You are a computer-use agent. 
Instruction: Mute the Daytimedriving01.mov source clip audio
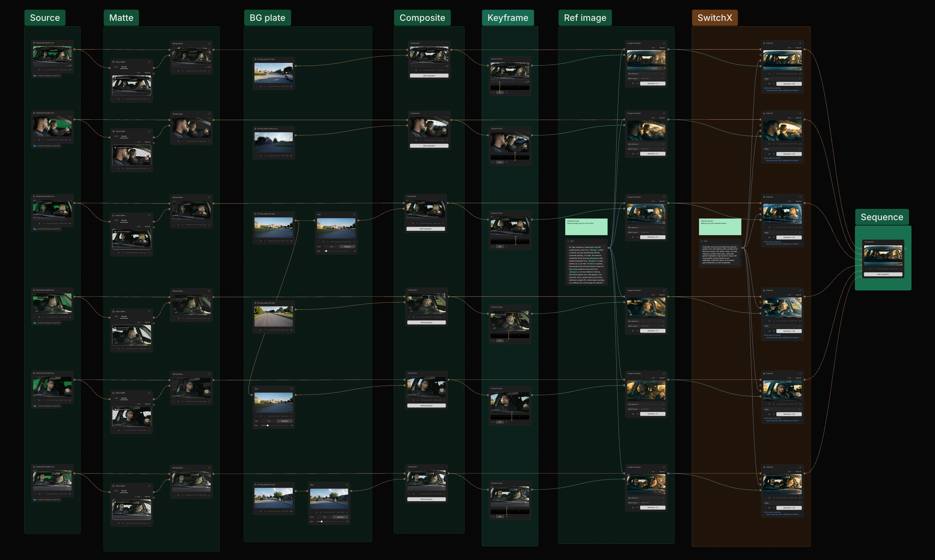tap(70, 70)
